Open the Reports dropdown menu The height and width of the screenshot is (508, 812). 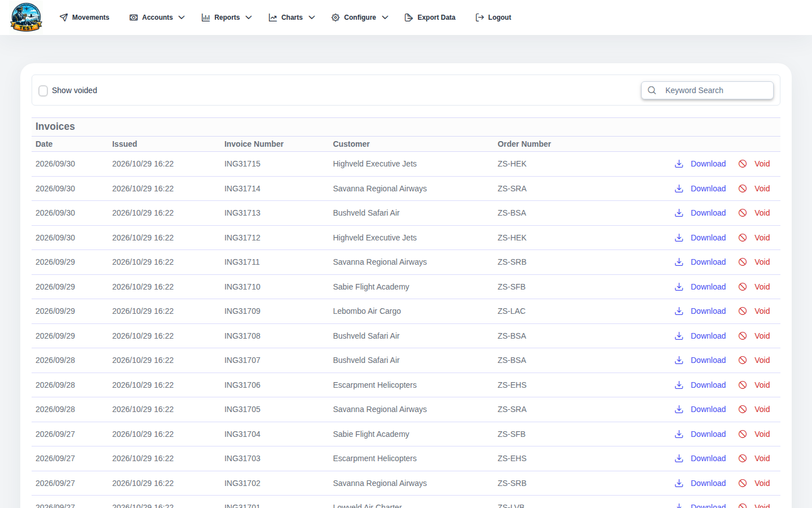227,17
